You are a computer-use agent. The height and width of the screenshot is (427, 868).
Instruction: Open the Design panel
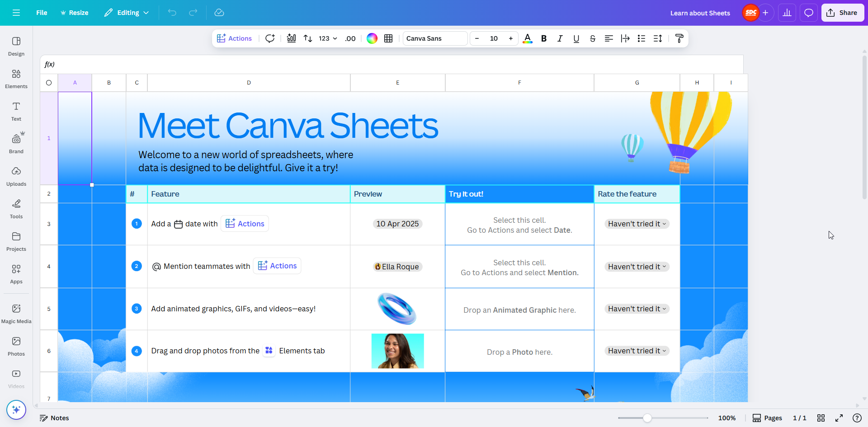[x=16, y=46]
